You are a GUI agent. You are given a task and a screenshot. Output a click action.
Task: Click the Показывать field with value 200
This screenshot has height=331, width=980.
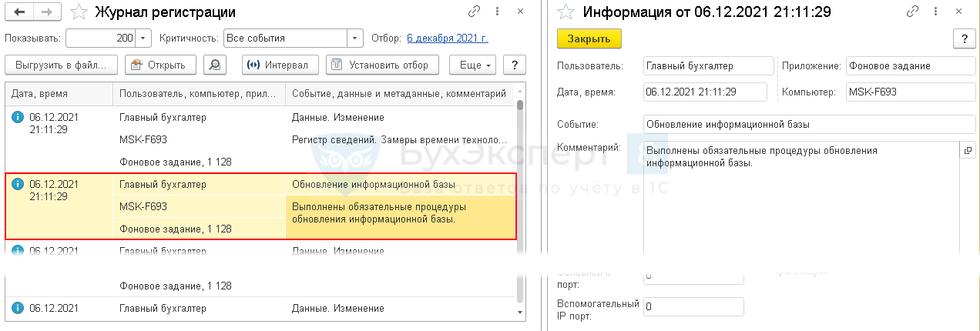100,38
